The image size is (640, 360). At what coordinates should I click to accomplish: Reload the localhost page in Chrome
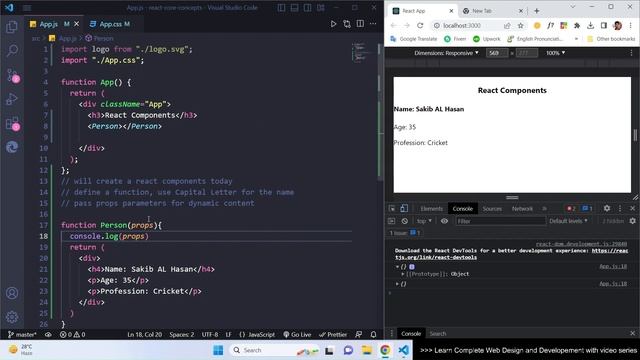[420, 25]
